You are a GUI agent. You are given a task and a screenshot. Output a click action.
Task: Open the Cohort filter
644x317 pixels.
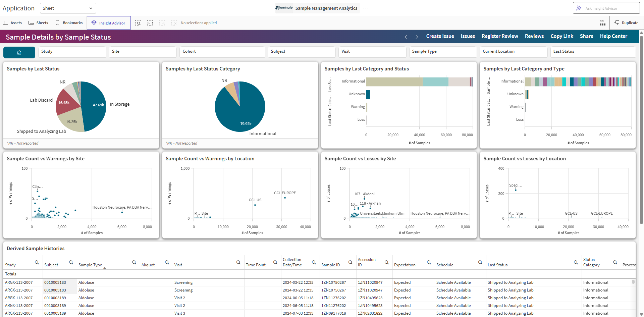point(222,51)
